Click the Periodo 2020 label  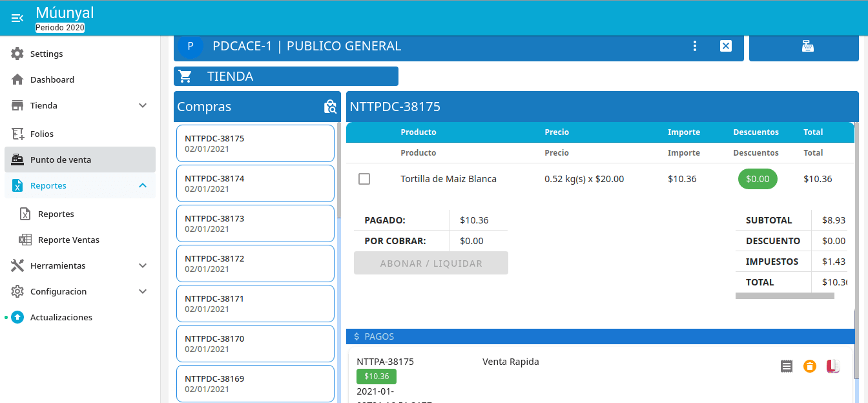pyautogui.click(x=60, y=28)
